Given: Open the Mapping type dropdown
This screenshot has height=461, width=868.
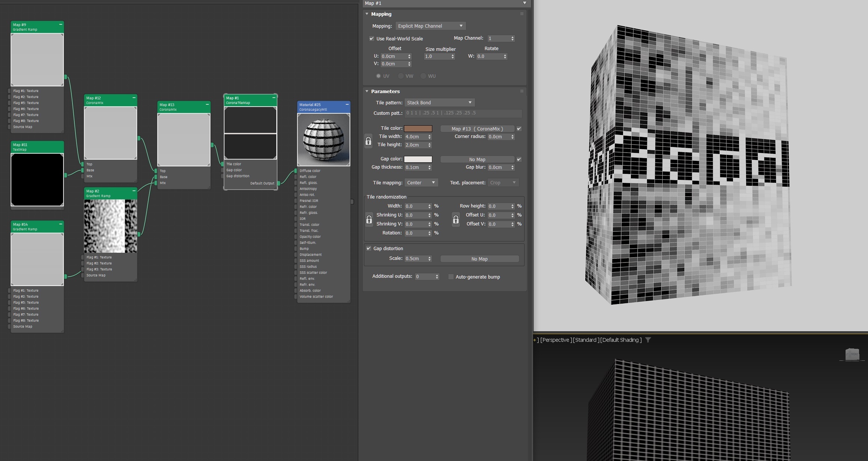Looking at the screenshot, I should click(x=430, y=26).
